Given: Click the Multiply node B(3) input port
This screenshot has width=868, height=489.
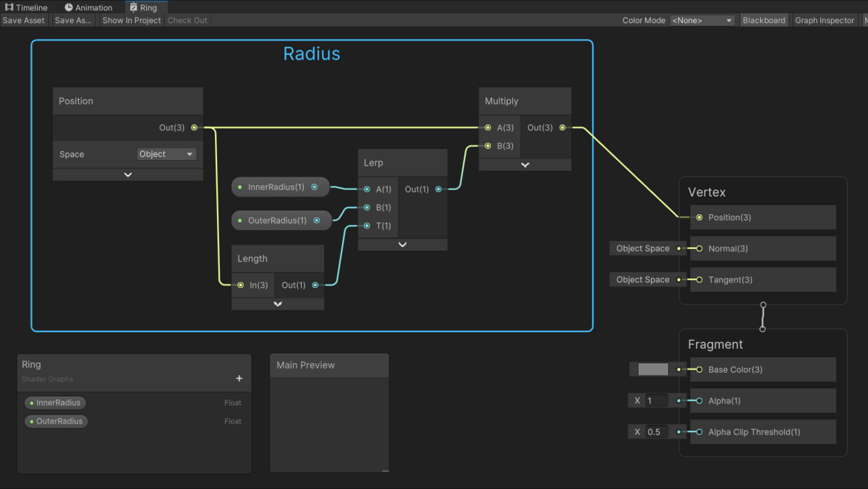Looking at the screenshot, I should tap(488, 145).
